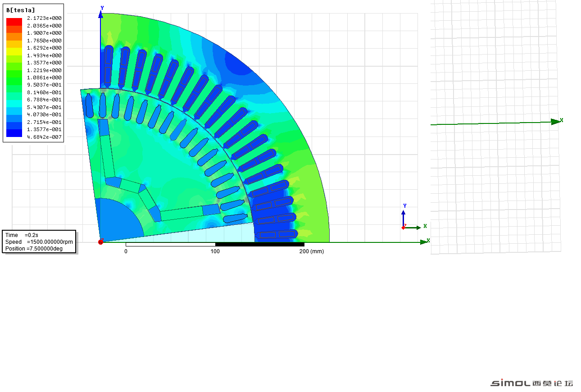This screenshot has width=581, height=392.
Task: Select legend value 1.4934e+000
Action: point(44,55)
